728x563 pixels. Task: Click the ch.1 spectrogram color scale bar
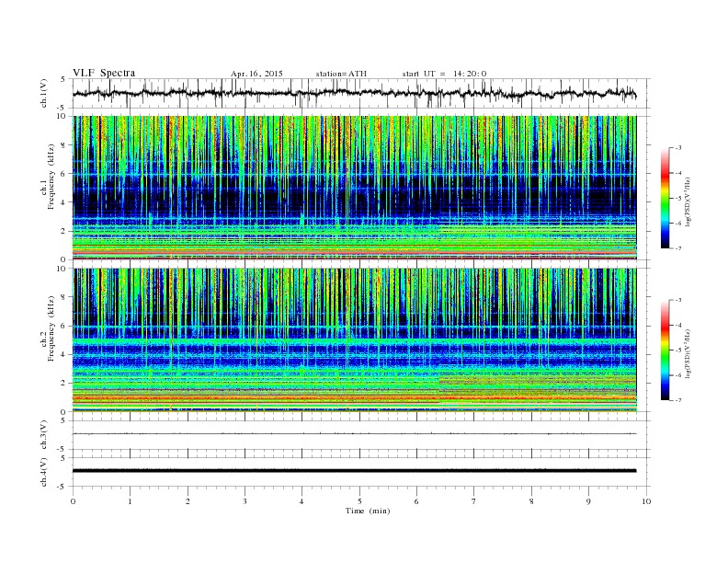[x=665, y=198]
